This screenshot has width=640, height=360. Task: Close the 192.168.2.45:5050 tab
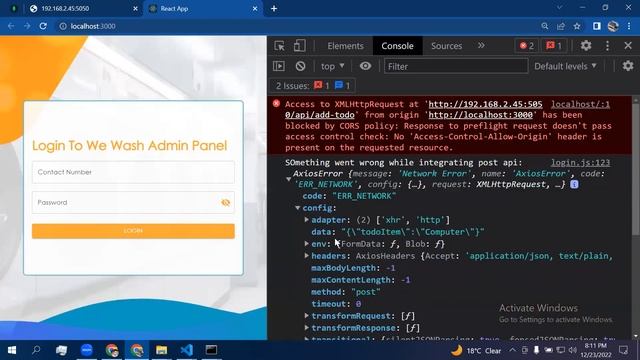(x=136, y=9)
